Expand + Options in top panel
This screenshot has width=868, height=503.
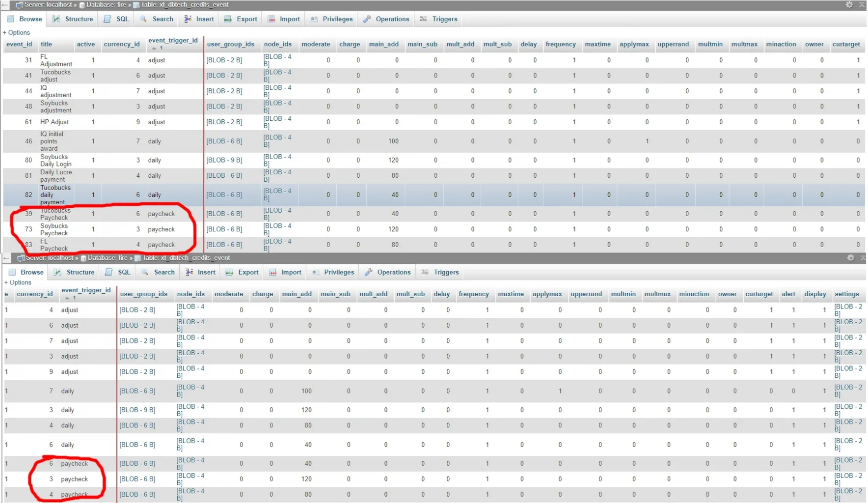click(x=17, y=33)
